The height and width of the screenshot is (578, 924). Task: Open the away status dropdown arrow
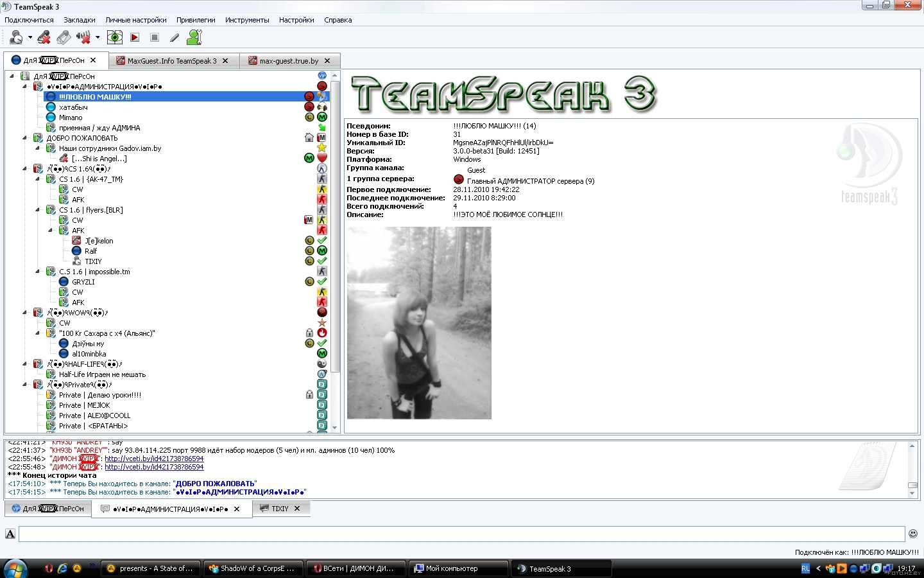pyautogui.click(x=30, y=38)
